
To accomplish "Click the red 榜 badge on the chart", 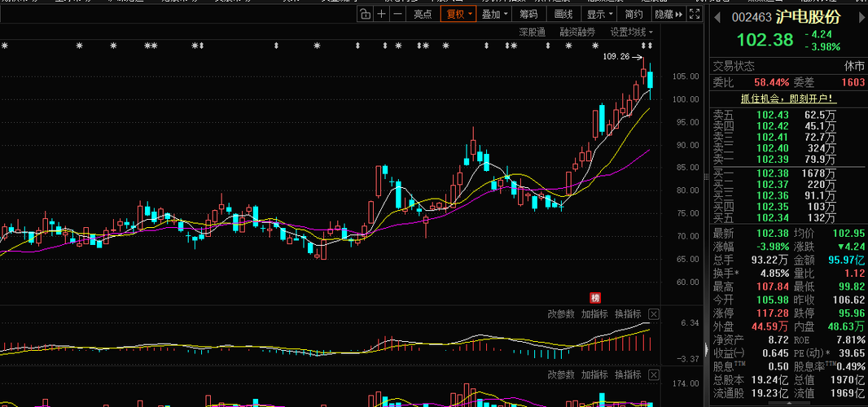I will 595,297.
